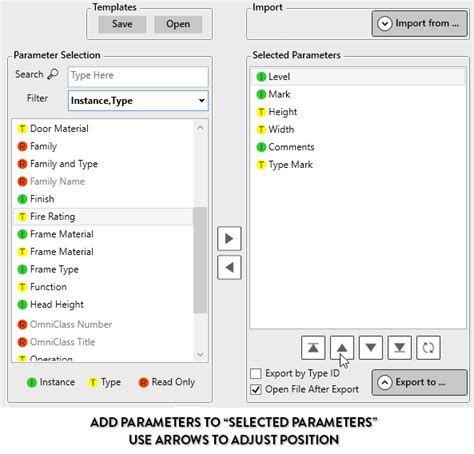Image resolution: width=474 pixels, height=454 pixels.
Task: Open the Export to dropdown button
Action: [420, 382]
